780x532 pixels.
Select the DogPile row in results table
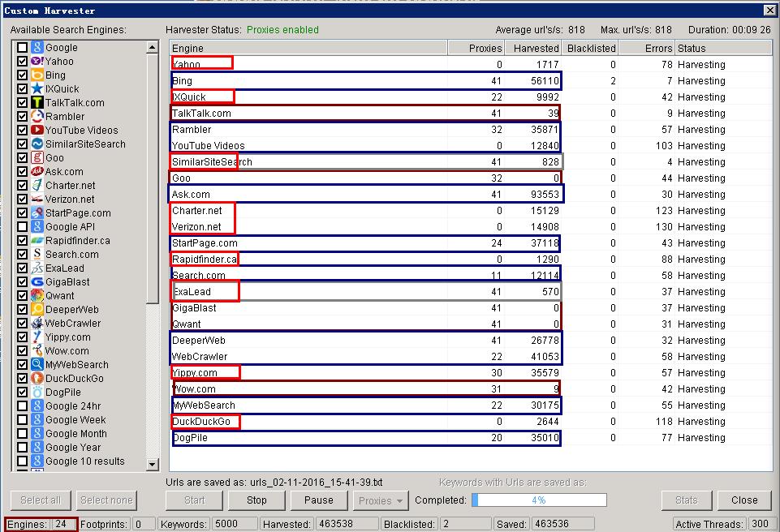click(x=470, y=438)
